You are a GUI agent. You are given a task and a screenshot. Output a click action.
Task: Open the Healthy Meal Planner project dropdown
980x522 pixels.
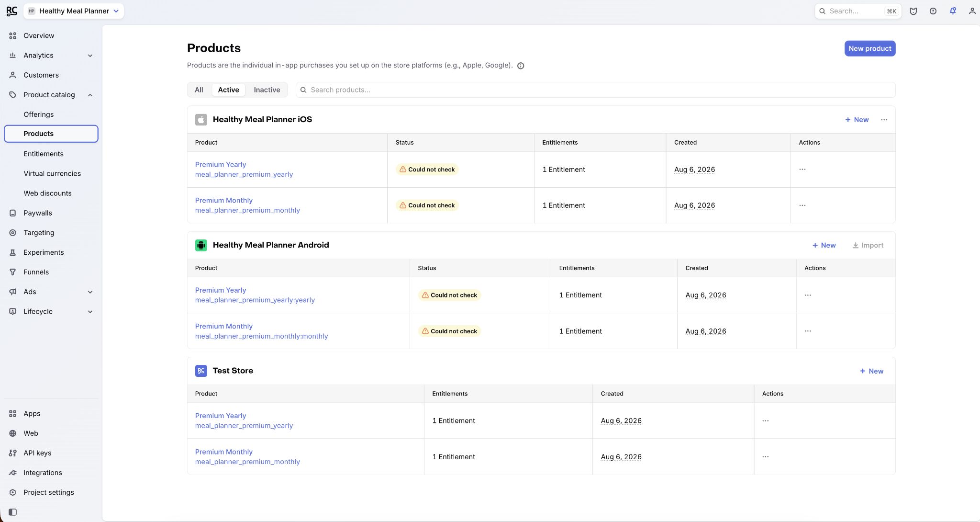click(x=74, y=11)
